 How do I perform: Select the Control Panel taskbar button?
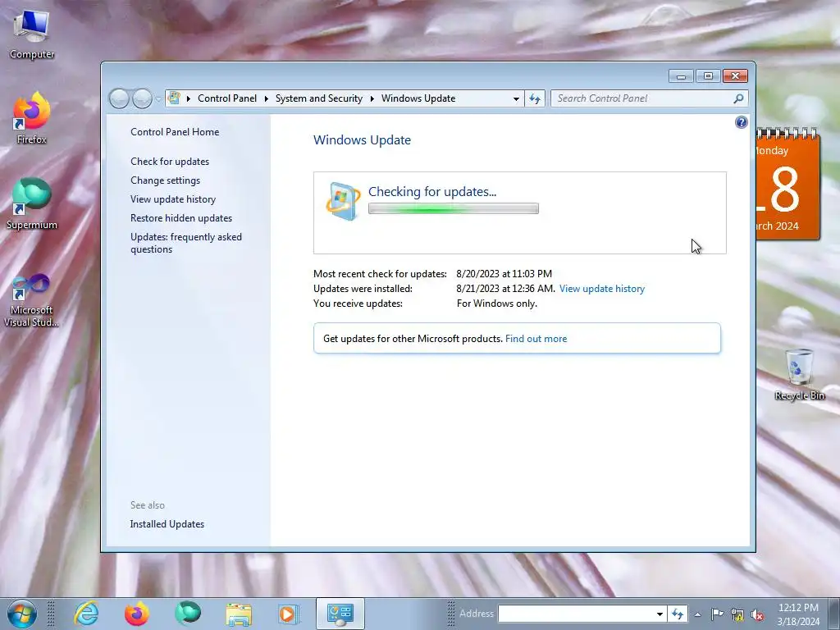click(340, 614)
